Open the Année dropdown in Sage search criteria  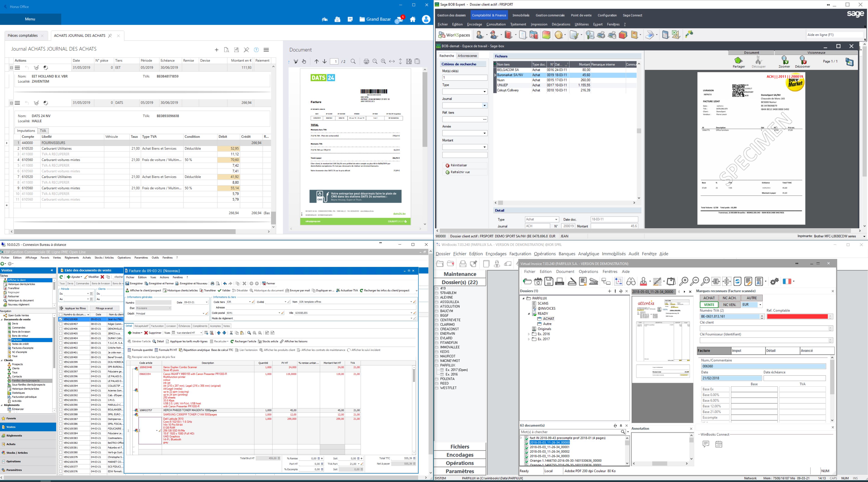click(x=485, y=133)
